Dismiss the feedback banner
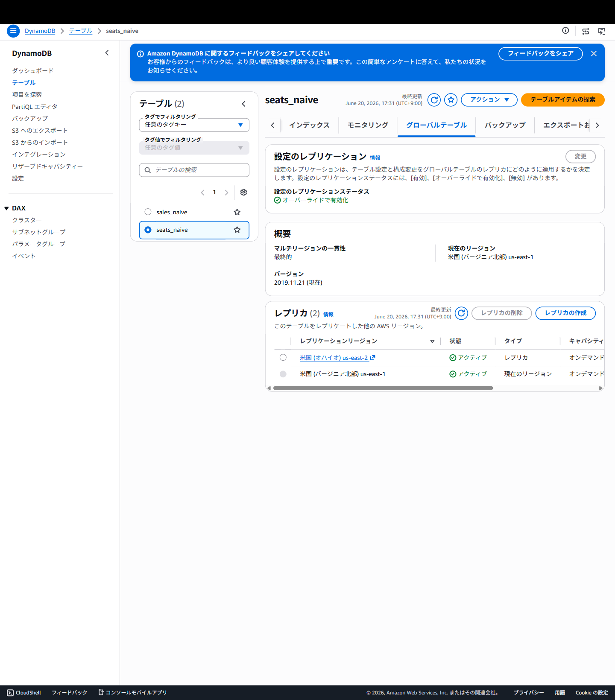 pos(594,53)
